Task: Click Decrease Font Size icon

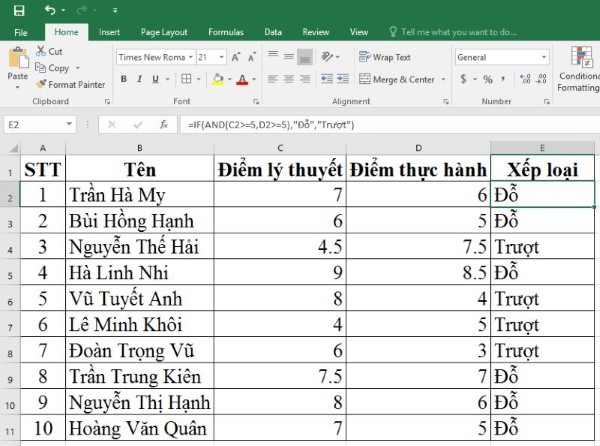Action: [x=251, y=57]
